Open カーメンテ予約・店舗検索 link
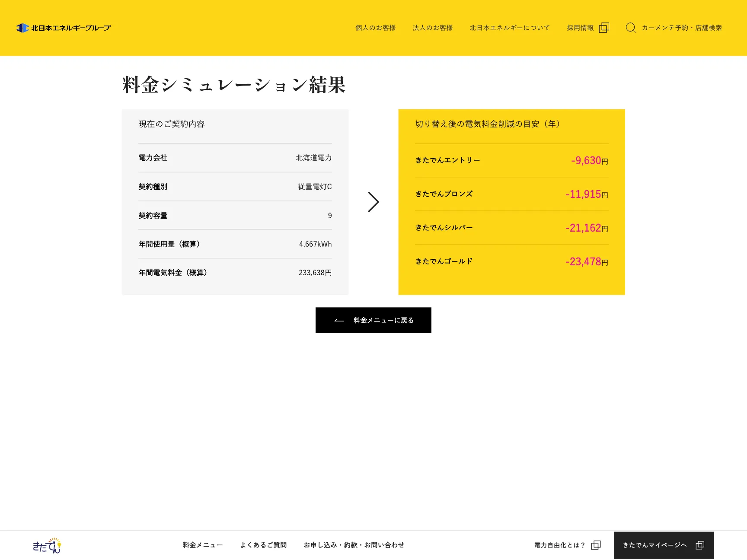Screen dimensions: 747x560 pos(681,28)
